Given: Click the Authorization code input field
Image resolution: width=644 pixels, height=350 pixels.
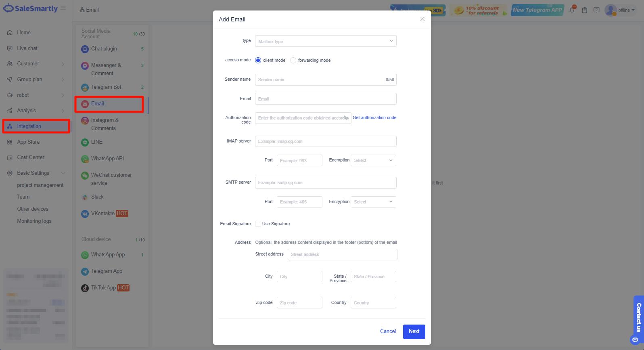Looking at the screenshot, I should tap(303, 118).
